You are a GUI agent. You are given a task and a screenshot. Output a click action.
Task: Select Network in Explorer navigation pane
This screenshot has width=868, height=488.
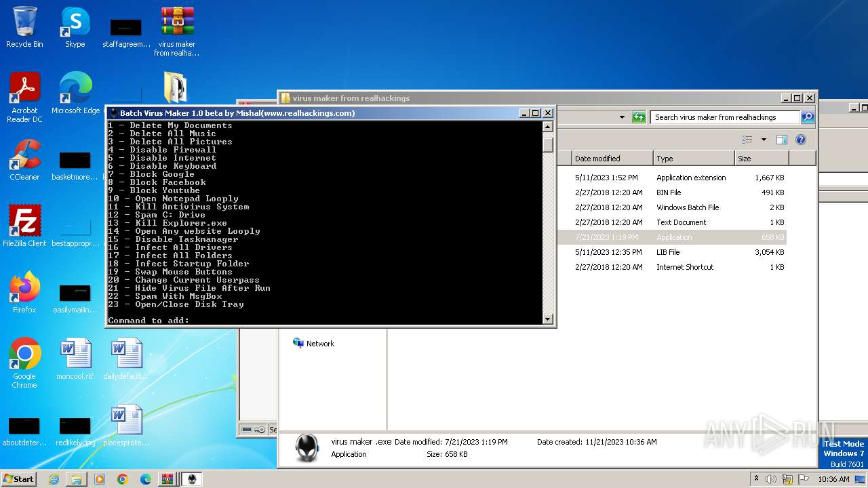(x=313, y=344)
